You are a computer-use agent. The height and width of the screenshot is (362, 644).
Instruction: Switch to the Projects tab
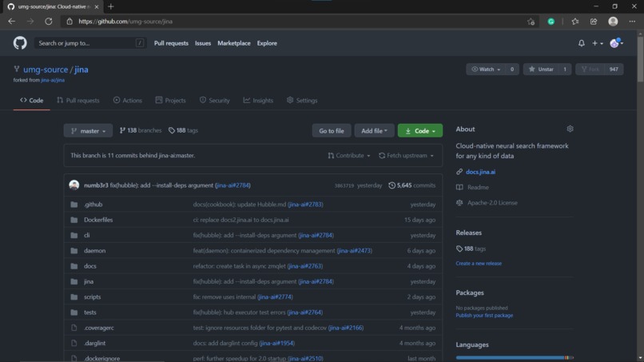coord(170,100)
